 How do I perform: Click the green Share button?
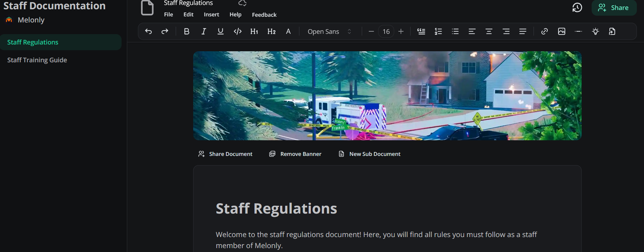tap(614, 8)
